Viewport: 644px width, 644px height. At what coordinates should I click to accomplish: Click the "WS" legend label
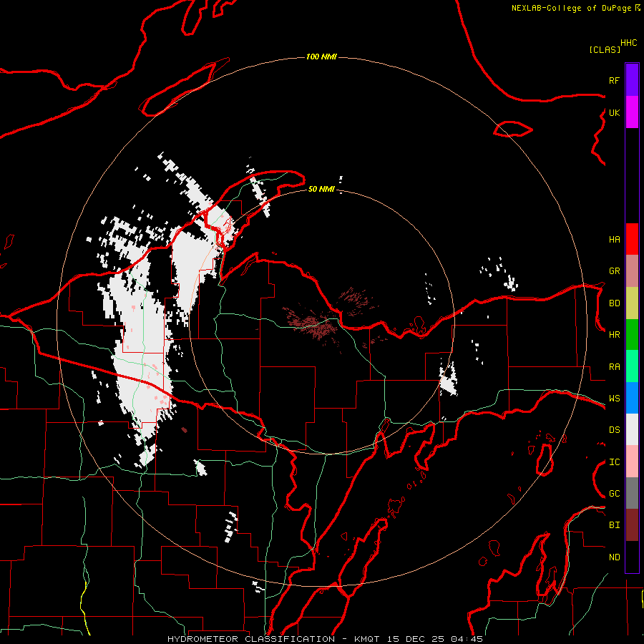(x=614, y=399)
